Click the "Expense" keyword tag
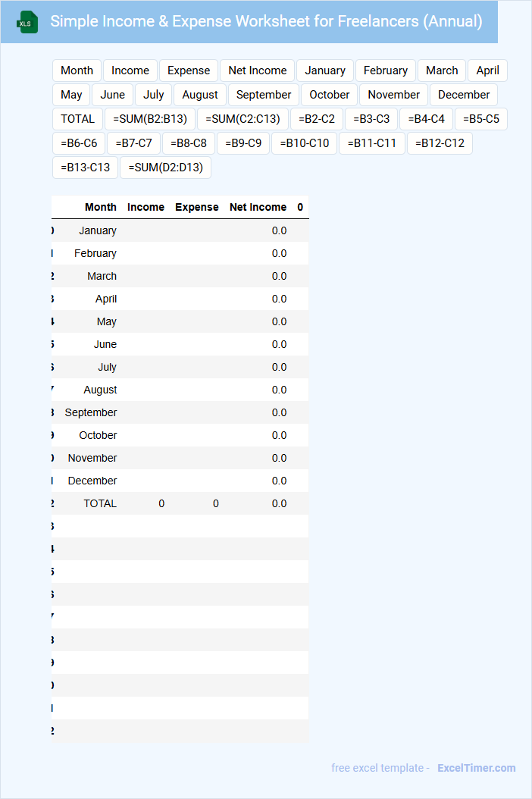This screenshot has width=532, height=799. pyautogui.click(x=189, y=70)
